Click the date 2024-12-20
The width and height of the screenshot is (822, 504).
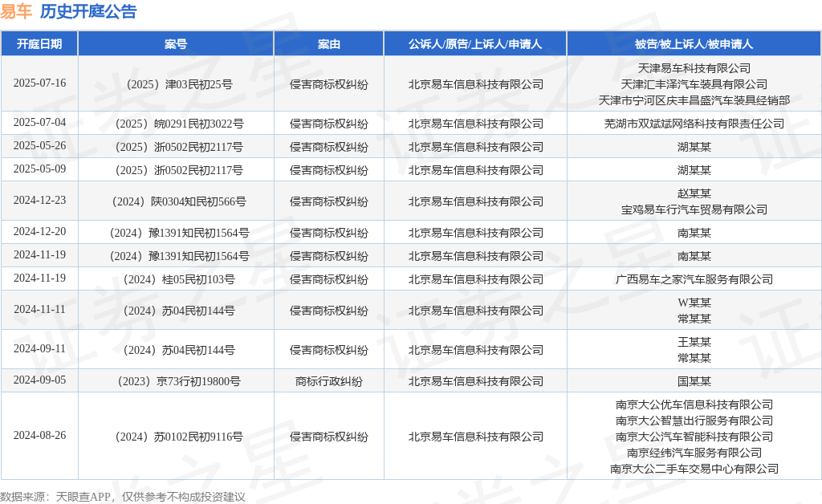point(39,231)
